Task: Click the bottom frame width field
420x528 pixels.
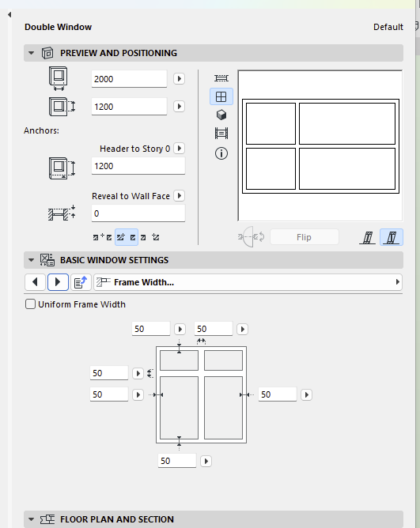Action: tap(177, 461)
